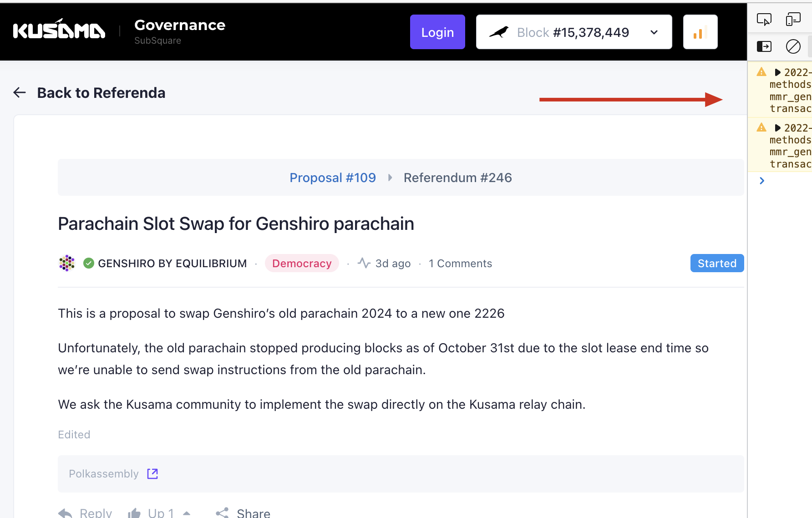The width and height of the screenshot is (812, 518).
Task: Open Proposal #109 breadcrumb link
Action: coord(333,178)
